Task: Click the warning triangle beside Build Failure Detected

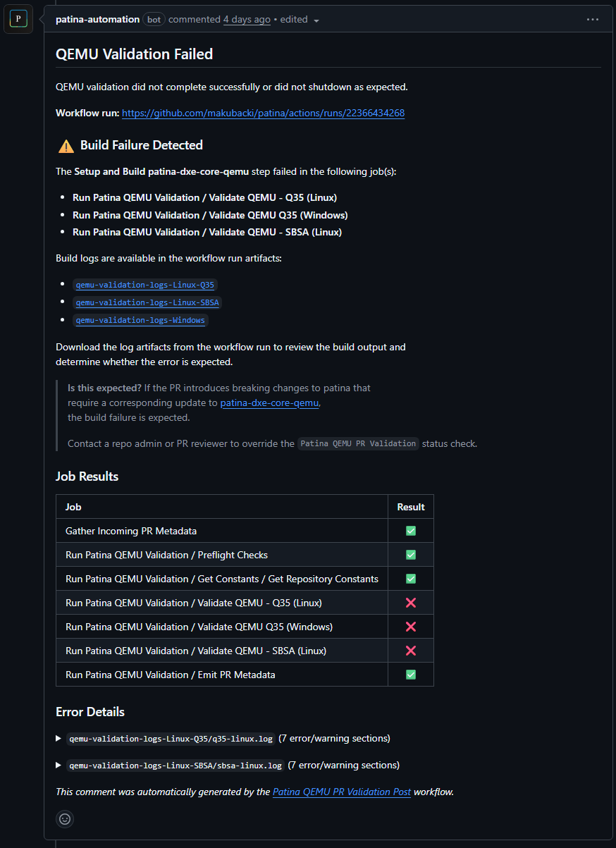Action: (66, 146)
